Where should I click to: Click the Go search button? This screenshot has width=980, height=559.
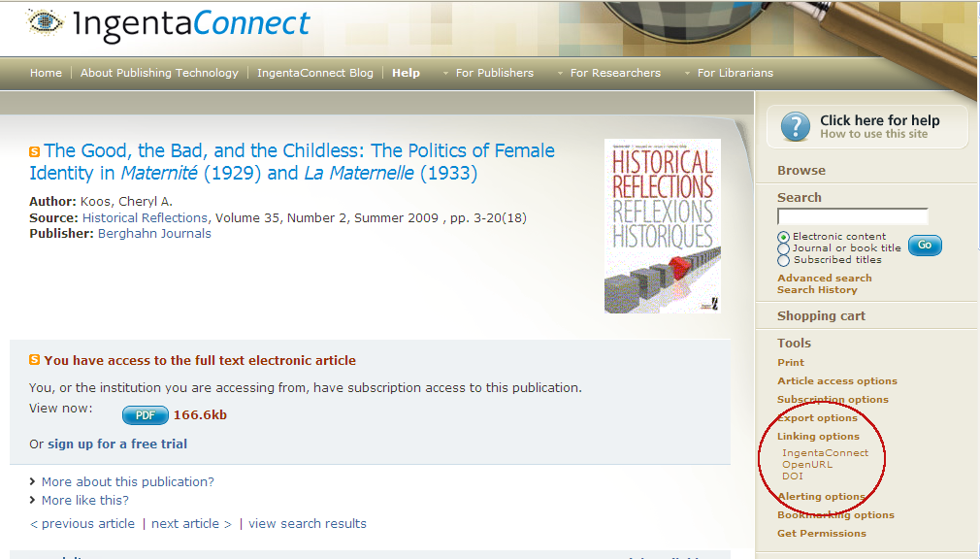[925, 246]
